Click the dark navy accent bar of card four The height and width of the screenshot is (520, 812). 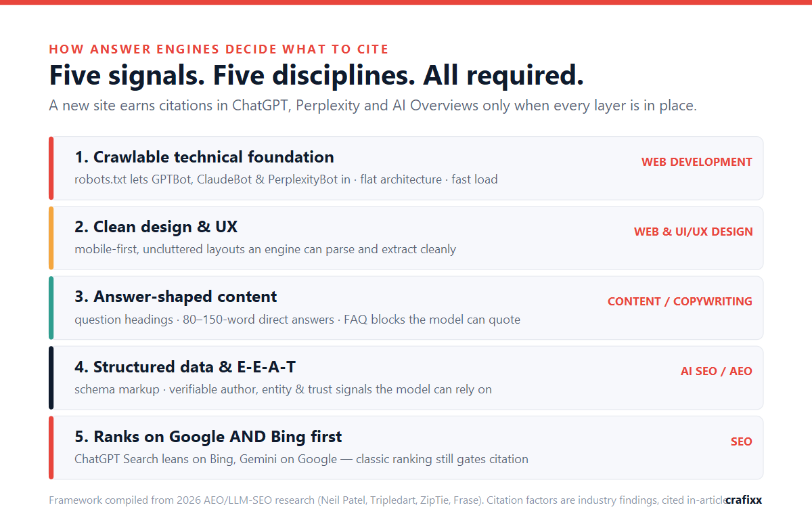pos(51,378)
